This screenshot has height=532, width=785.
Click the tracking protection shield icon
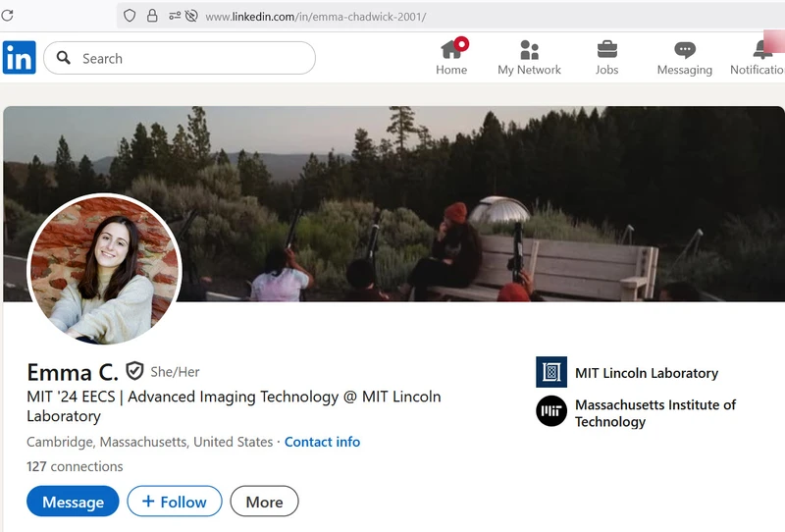[x=130, y=16]
